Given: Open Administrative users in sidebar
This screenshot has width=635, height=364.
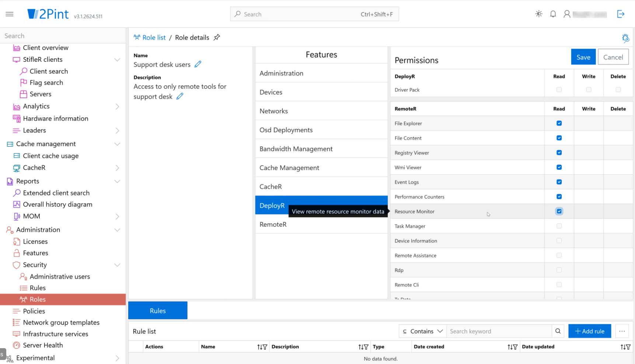Looking at the screenshot, I should [60, 276].
